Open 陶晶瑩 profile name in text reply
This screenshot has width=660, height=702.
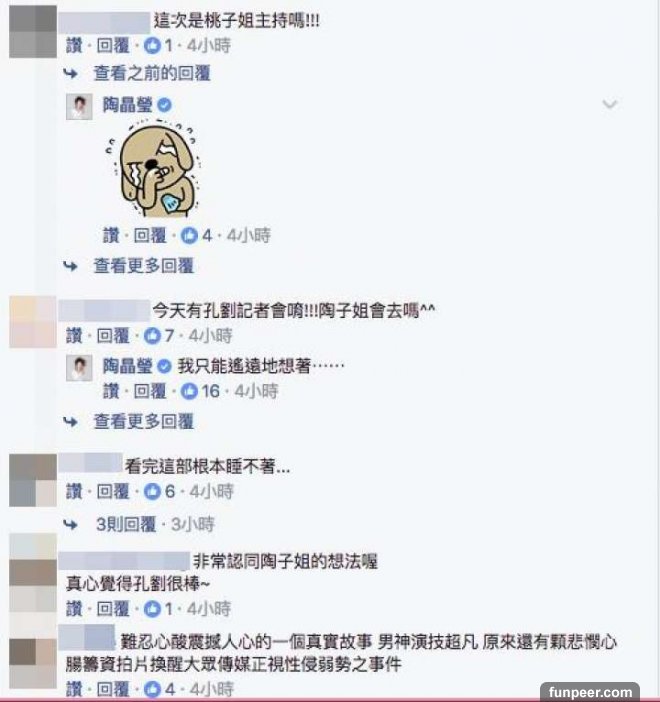(128, 366)
